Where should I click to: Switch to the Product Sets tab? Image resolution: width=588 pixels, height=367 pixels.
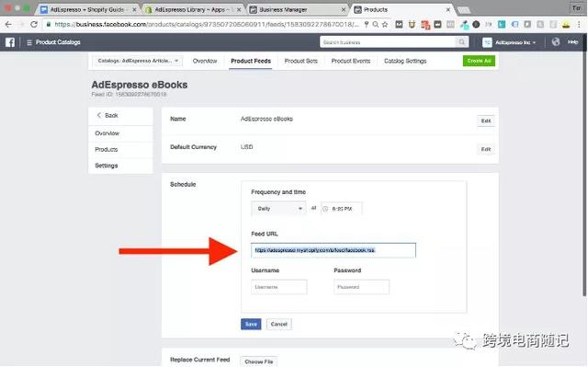pos(300,61)
